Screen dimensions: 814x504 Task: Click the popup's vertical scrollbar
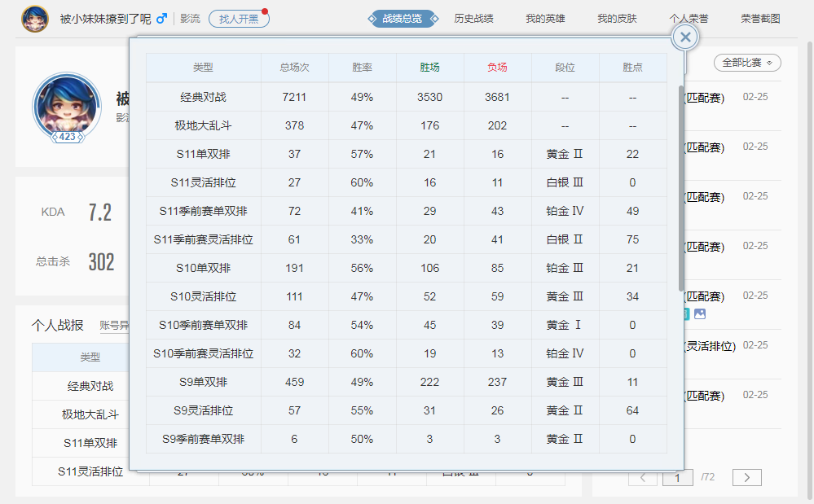[680, 188]
